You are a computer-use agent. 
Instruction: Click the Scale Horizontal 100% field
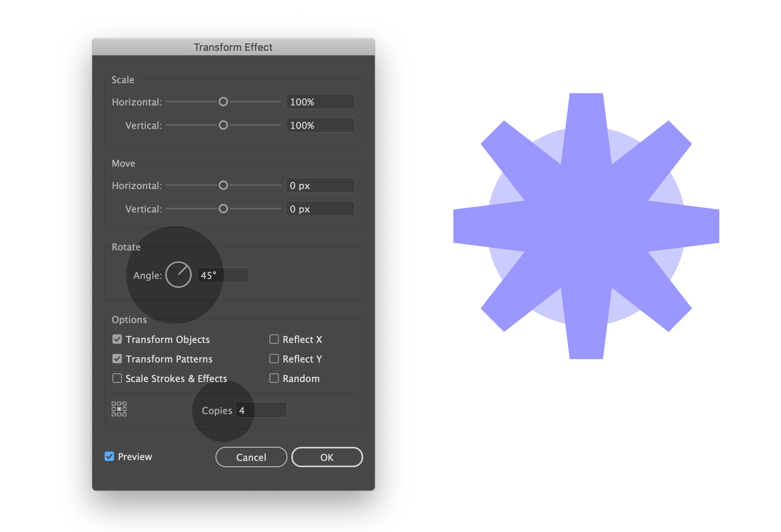pyautogui.click(x=320, y=102)
